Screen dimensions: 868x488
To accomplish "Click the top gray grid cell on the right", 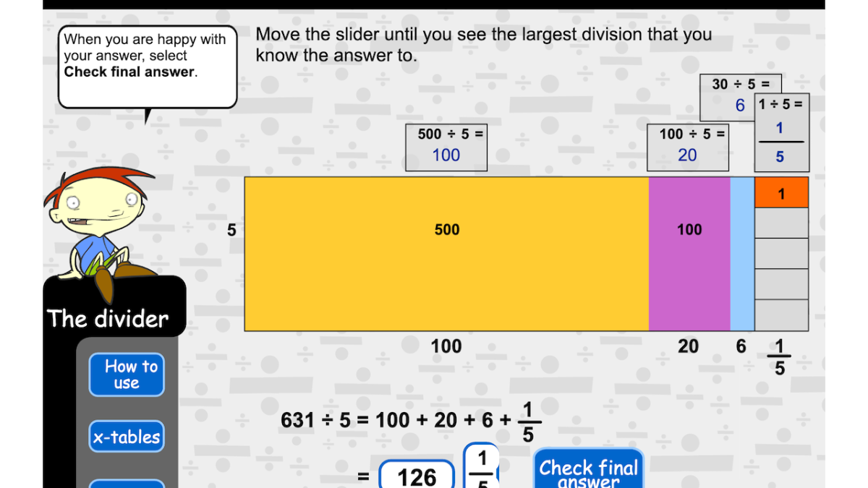I will pyautogui.click(x=781, y=223).
